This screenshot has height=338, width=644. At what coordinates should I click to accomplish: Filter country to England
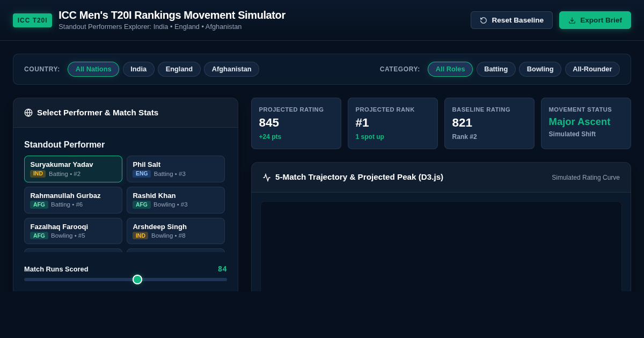(x=179, y=69)
